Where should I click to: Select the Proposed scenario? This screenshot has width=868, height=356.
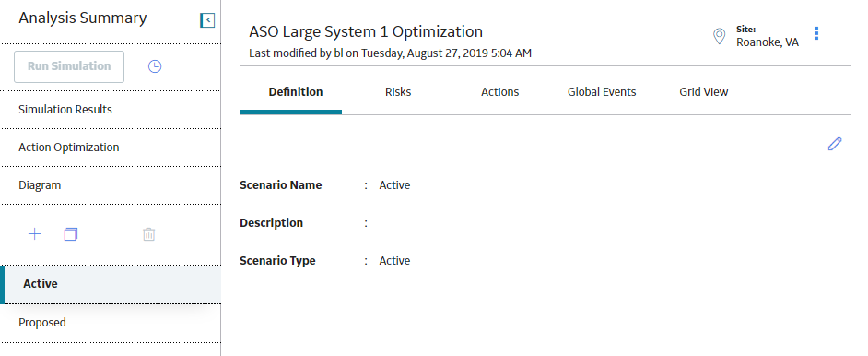point(111,322)
